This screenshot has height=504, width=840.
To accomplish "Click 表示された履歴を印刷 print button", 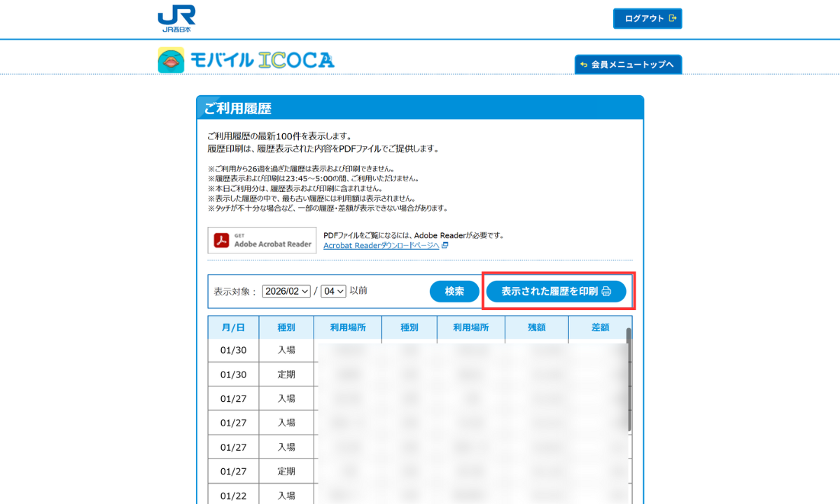I will click(x=556, y=291).
